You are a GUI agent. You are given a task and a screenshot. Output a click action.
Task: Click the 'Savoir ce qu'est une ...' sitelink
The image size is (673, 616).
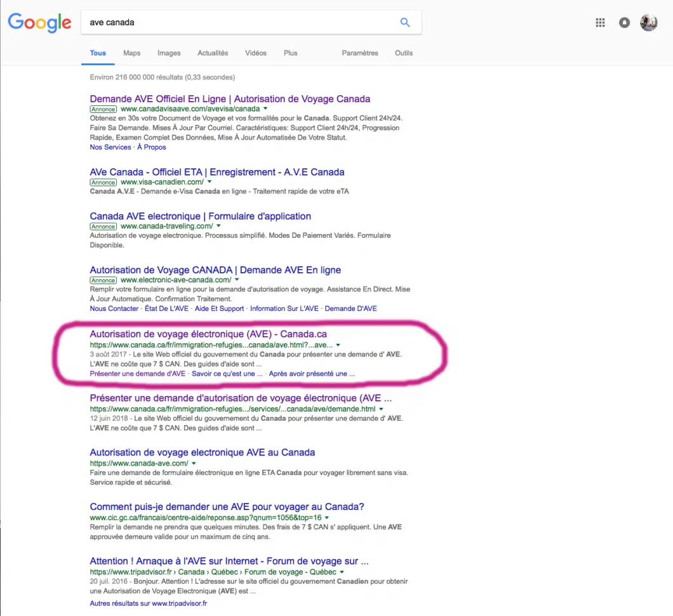pyautogui.click(x=227, y=374)
